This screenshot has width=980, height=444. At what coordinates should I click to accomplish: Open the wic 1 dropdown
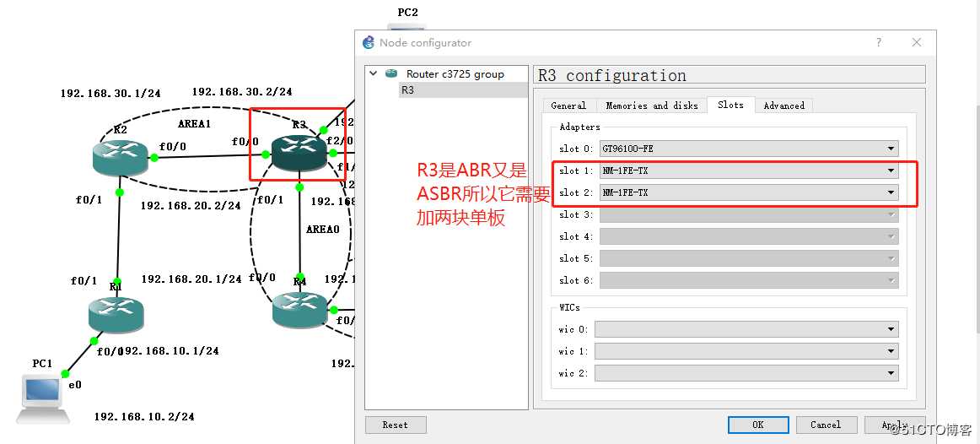pyautogui.click(x=746, y=351)
